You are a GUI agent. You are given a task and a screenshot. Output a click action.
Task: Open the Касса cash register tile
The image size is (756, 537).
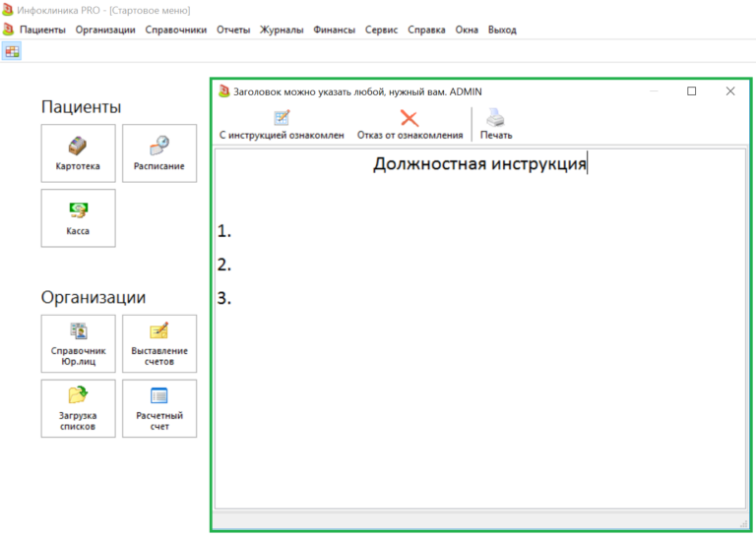point(78,217)
